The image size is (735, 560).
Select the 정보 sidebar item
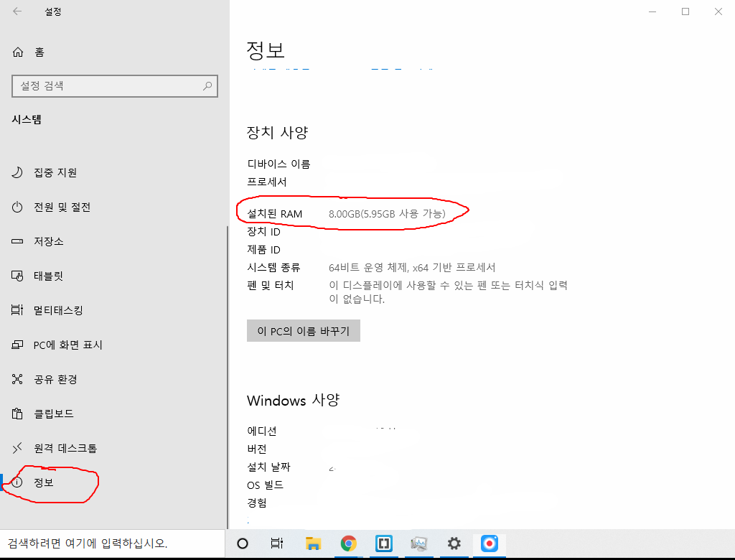click(43, 482)
